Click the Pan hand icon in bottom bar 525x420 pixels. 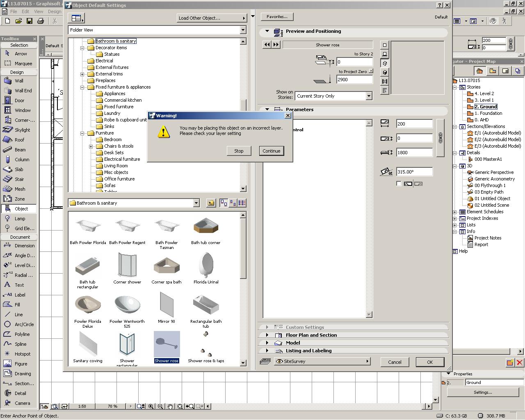[170, 406]
